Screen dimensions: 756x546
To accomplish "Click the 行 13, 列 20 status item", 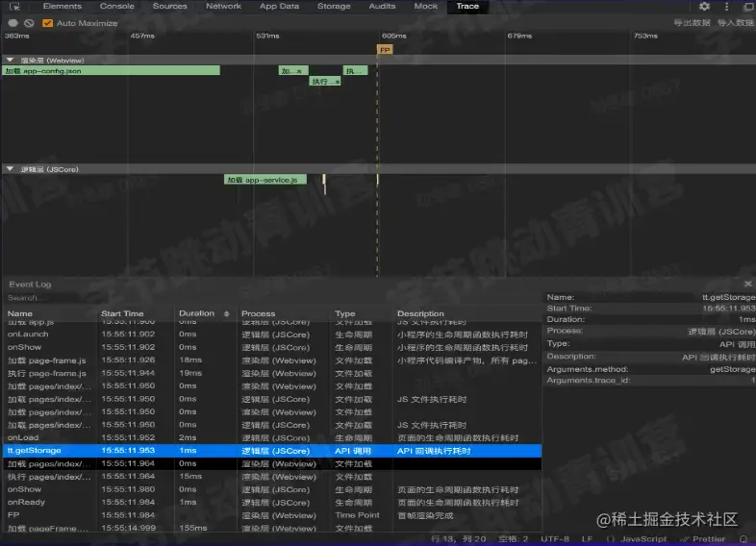I will pos(459,538).
